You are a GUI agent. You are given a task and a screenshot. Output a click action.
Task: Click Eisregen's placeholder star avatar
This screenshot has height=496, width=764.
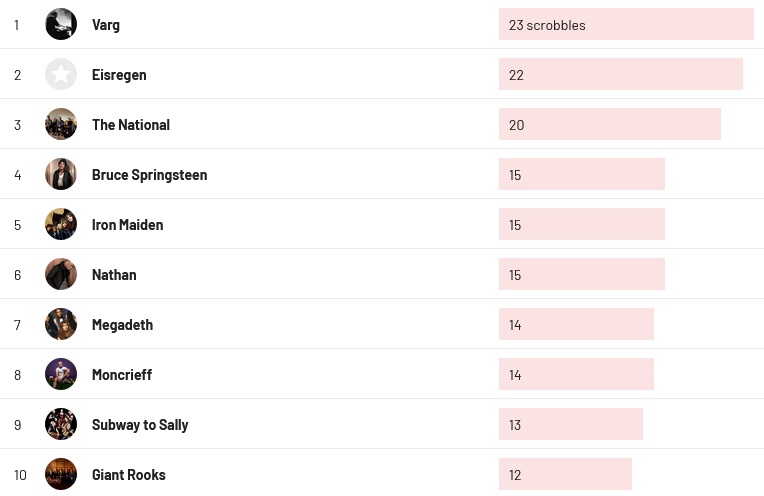61,74
